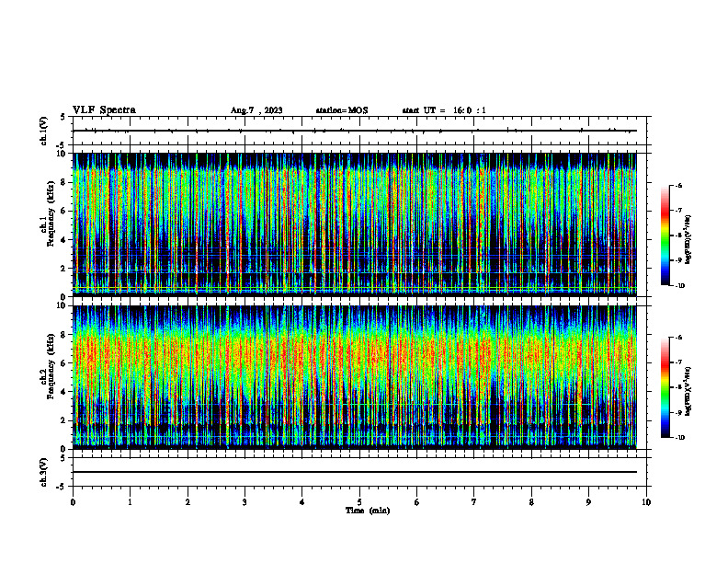Select the start UT time label

444,110
